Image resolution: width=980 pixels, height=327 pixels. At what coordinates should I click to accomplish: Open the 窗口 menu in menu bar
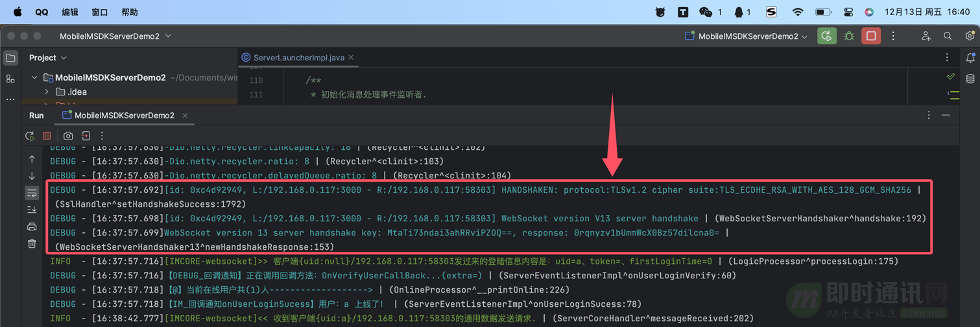(x=100, y=12)
